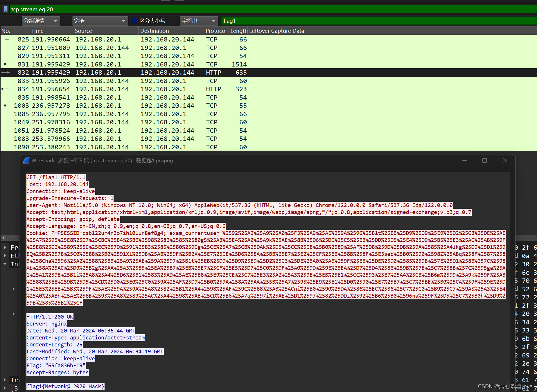Expand the bottom reassembled segments tree item

[5, 388]
